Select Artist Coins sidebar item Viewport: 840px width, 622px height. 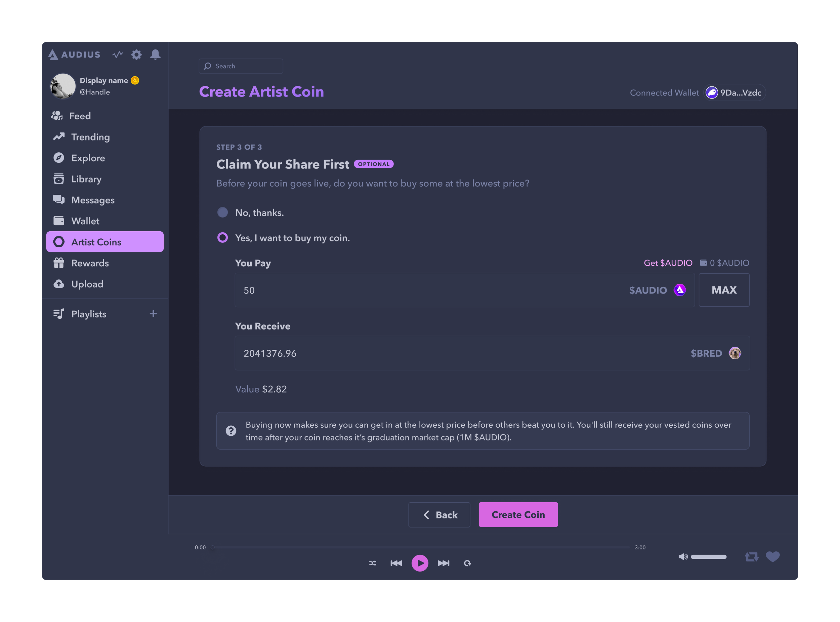(105, 242)
